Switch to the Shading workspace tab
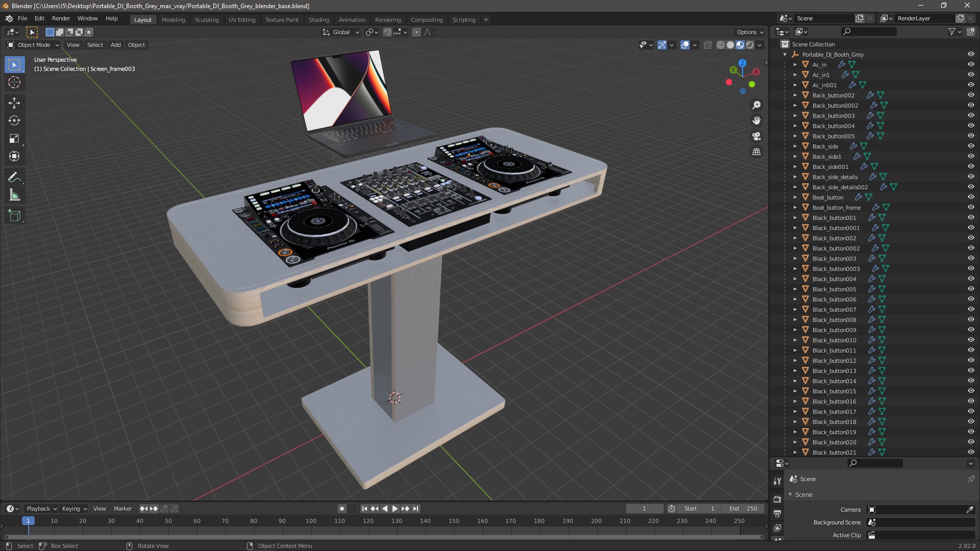 (x=318, y=20)
